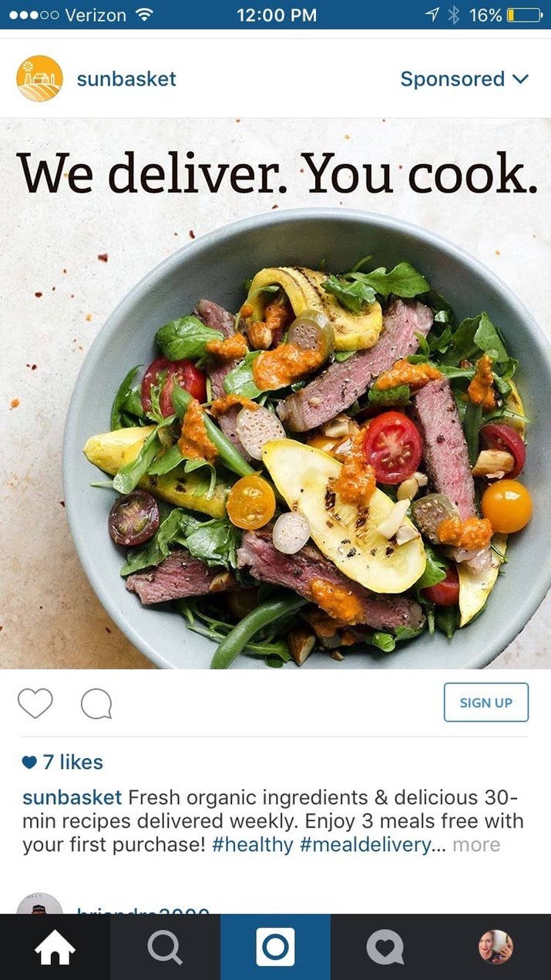
Task: Open the Activity heart bubble tab
Action: tap(385, 947)
